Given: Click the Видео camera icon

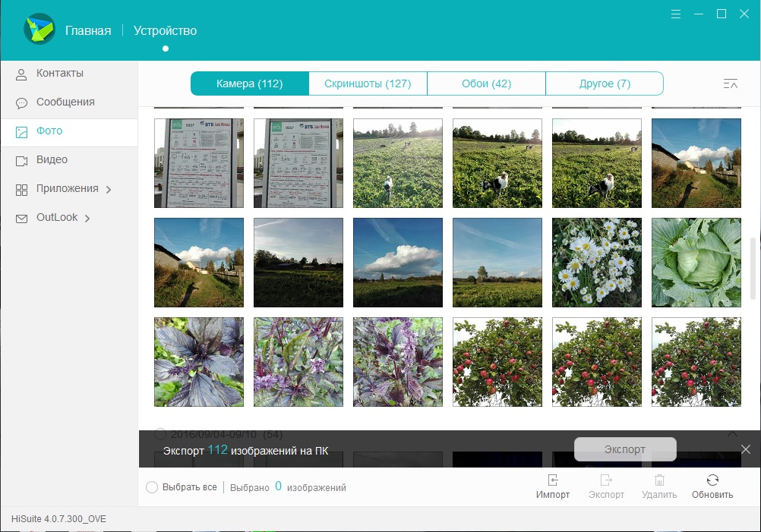Looking at the screenshot, I should click(x=21, y=161).
